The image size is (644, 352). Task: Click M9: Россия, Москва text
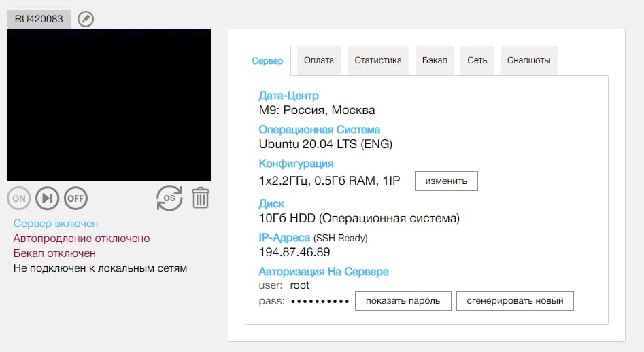click(x=317, y=110)
